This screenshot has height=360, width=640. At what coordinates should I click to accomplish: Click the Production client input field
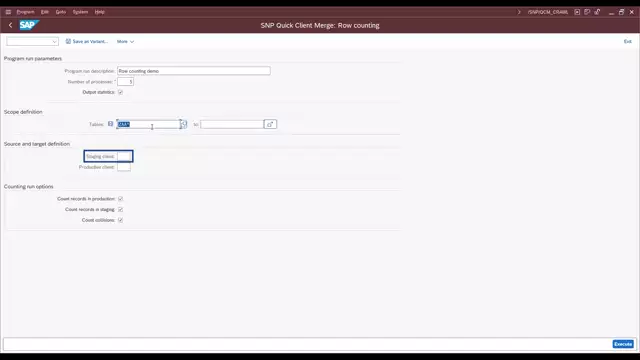coord(124,167)
